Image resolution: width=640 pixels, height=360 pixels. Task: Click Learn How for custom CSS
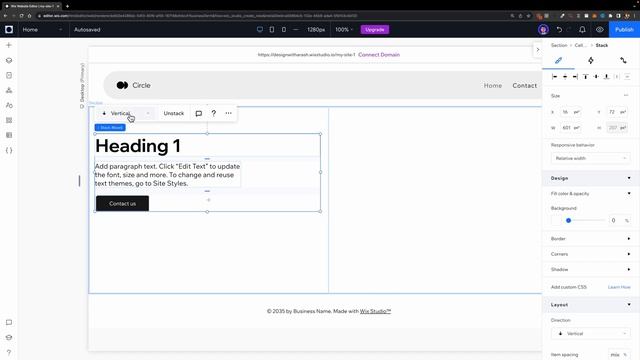point(619,287)
